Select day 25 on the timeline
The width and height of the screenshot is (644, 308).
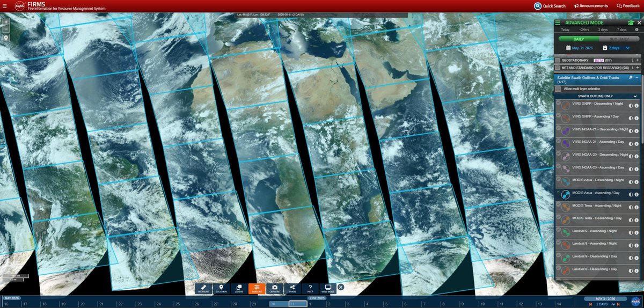click(x=177, y=304)
